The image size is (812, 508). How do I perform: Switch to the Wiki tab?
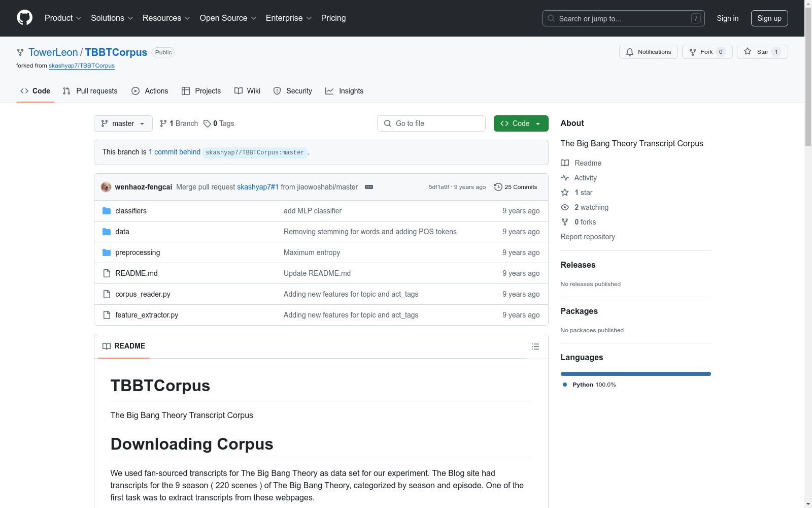(x=247, y=91)
